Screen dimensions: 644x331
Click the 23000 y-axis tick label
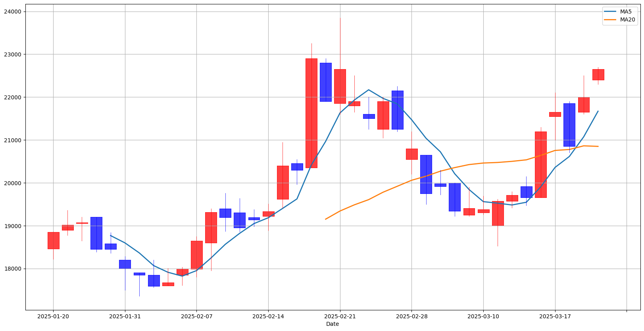13,54
